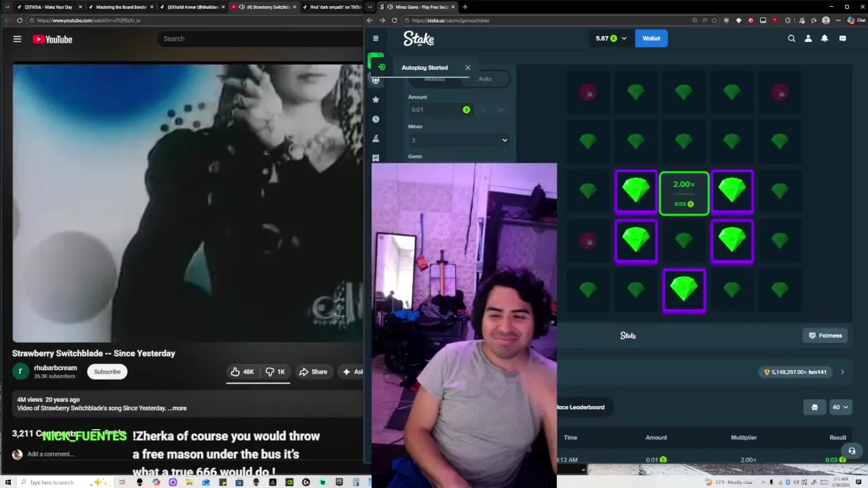
Task: Open Race Leaderboard tab
Action: coord(580,407)
